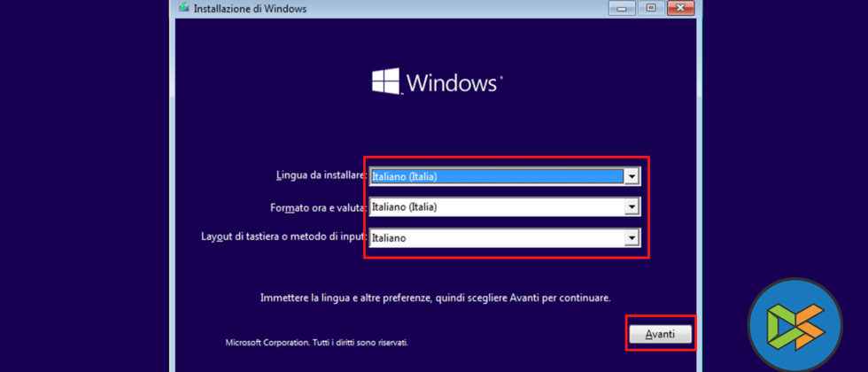Click the Installazione di Windows title bar icon
Screen dimensions: 868x372
(184, 8)
